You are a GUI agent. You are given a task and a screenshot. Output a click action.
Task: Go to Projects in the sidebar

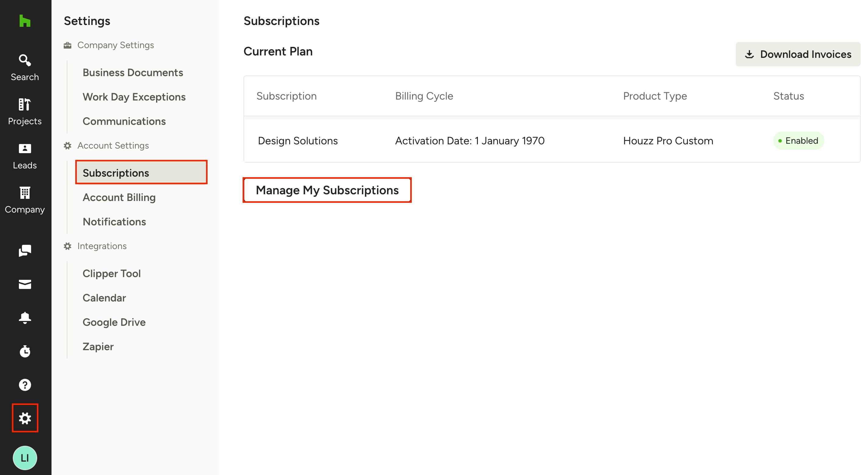click(x=25, y=112)
